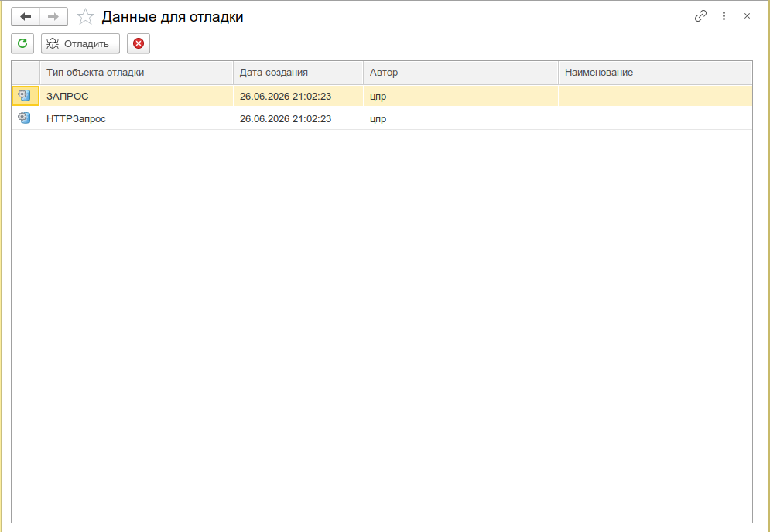Sort by the Наименование column header
This screenshot has width=770, height=532.
(x=655, y=73)
